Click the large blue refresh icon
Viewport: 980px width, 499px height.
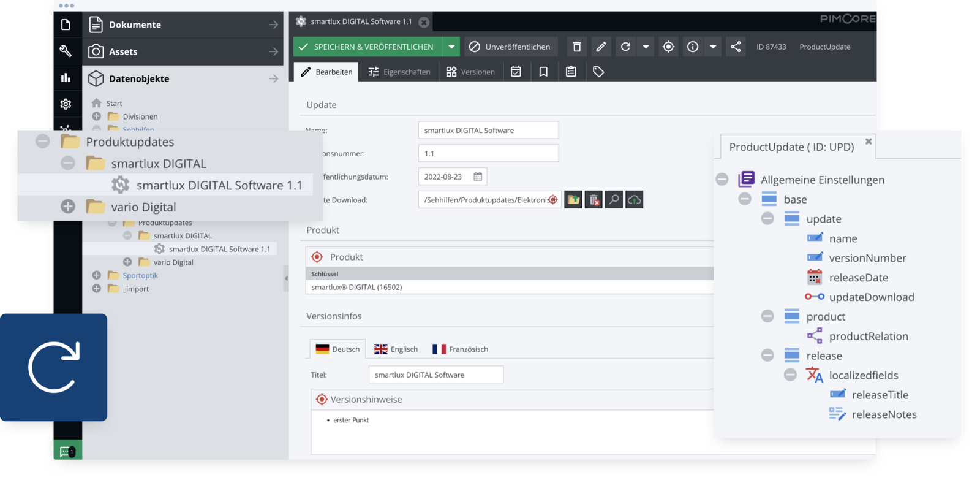tap(54, 367)
